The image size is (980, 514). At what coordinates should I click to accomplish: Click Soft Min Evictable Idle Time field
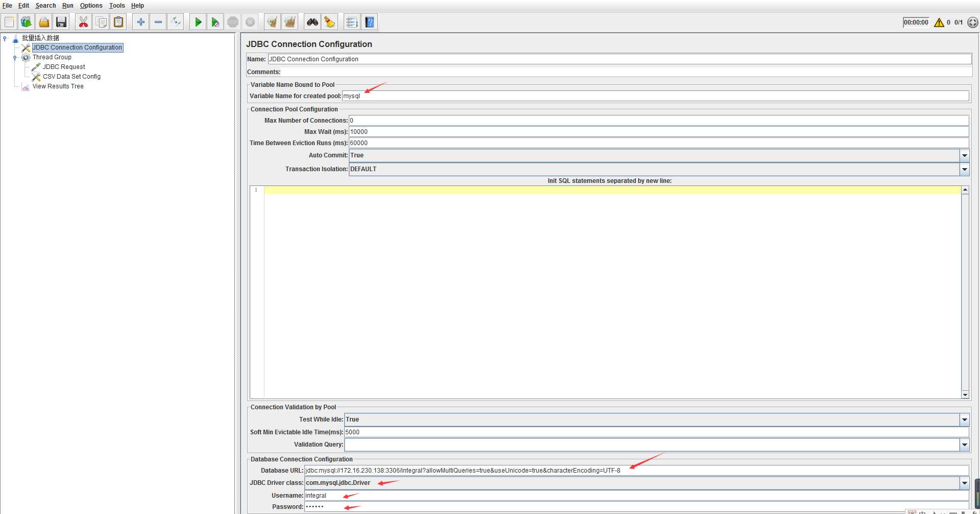pyautogui.click(x=657, y=432)
